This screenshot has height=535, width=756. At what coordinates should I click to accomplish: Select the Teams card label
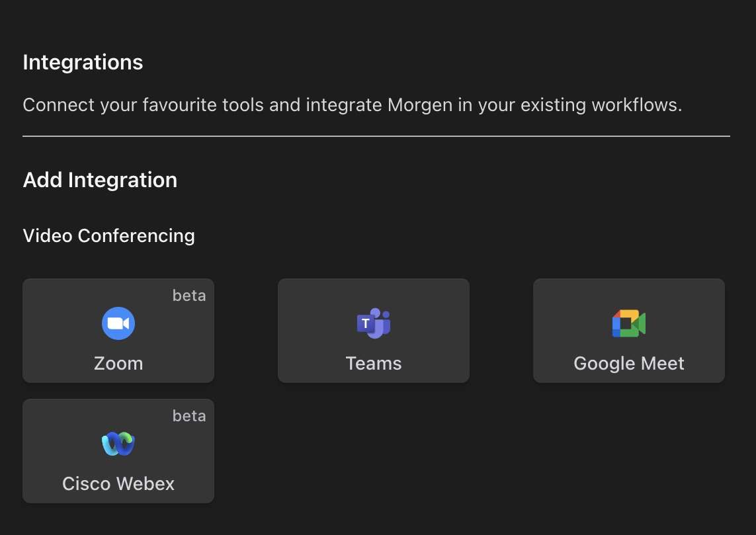click(374, 364)
